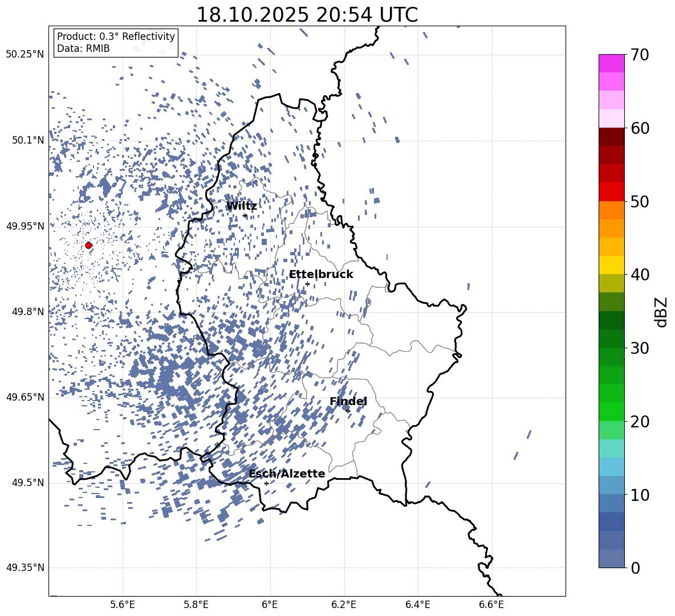This screenshot has width=675, height=616.
Task: Click the 6.6°E longitude label
Action: click(x=491, y=605)
